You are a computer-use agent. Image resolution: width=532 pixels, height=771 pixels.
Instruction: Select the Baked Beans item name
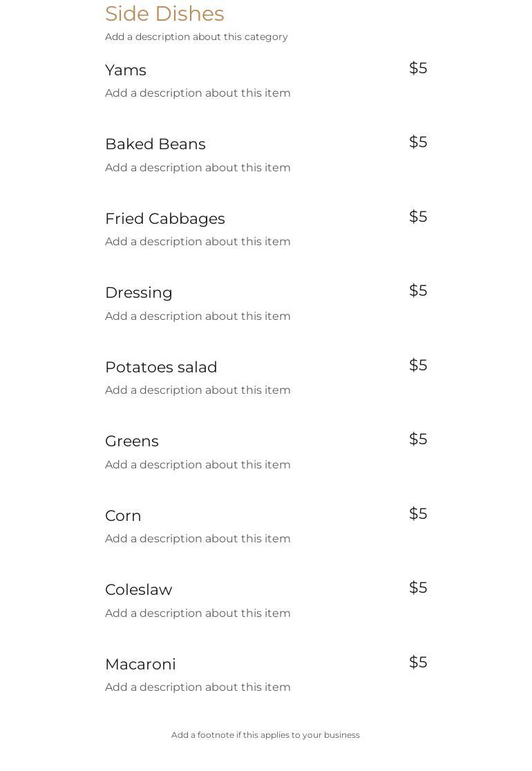[155, 144]
